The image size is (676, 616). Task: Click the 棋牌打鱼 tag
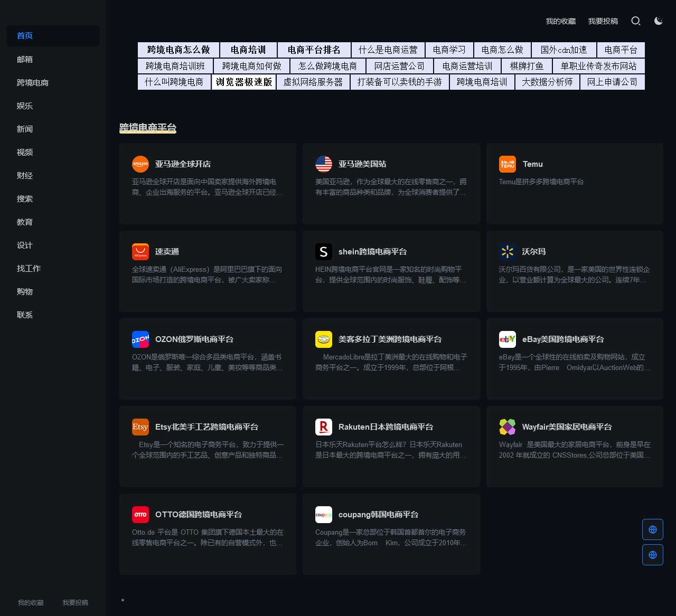[x=527, y=66]
